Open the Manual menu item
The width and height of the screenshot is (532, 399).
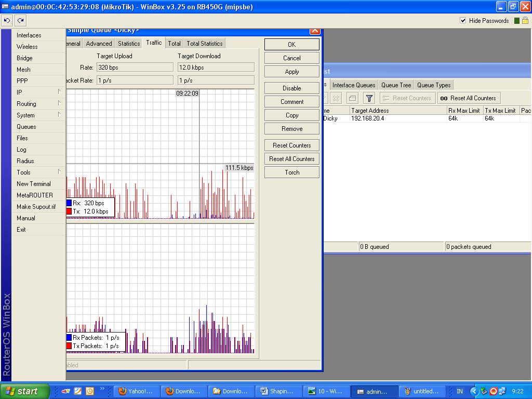click(26, 218)
